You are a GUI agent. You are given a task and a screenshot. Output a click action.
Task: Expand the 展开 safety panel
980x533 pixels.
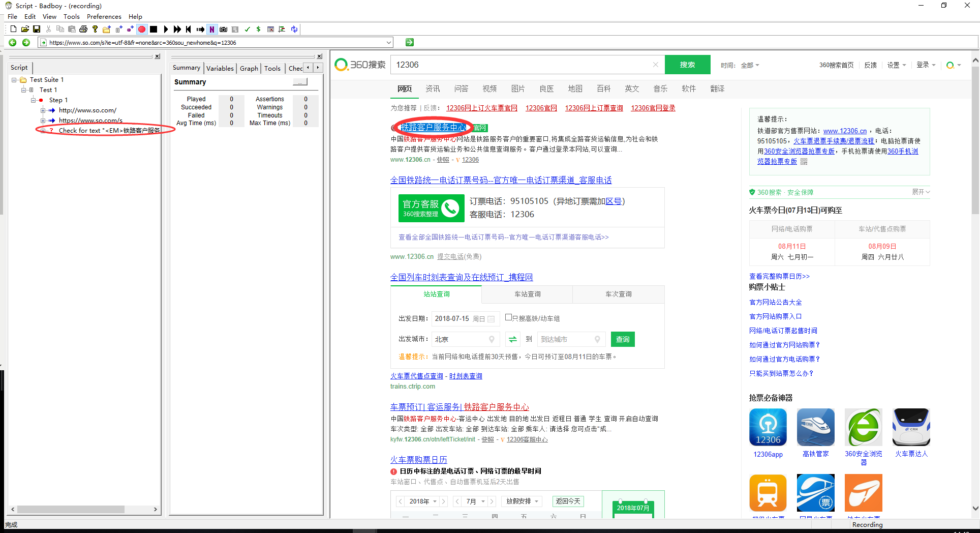[x=921, y=192]
